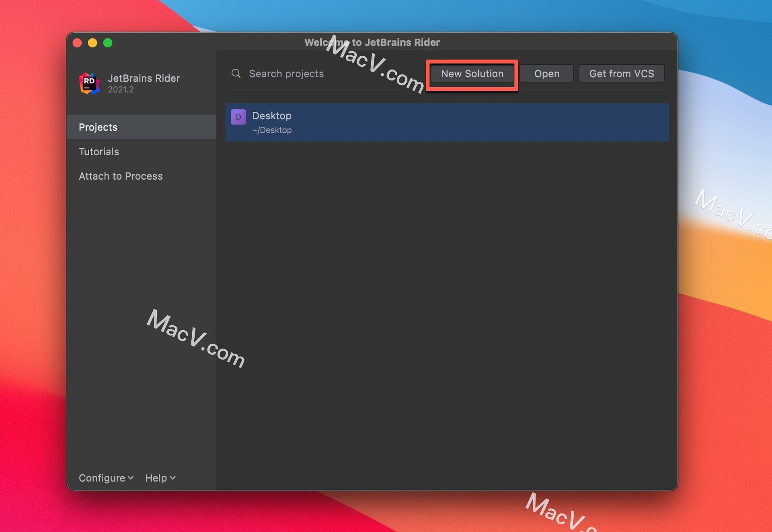Click the 2021.2 version label

pos(121,90)
